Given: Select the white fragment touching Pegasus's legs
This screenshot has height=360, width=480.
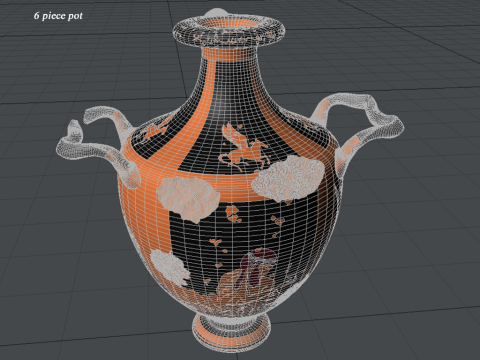Looking at the screenshot, I should [288, 178].
